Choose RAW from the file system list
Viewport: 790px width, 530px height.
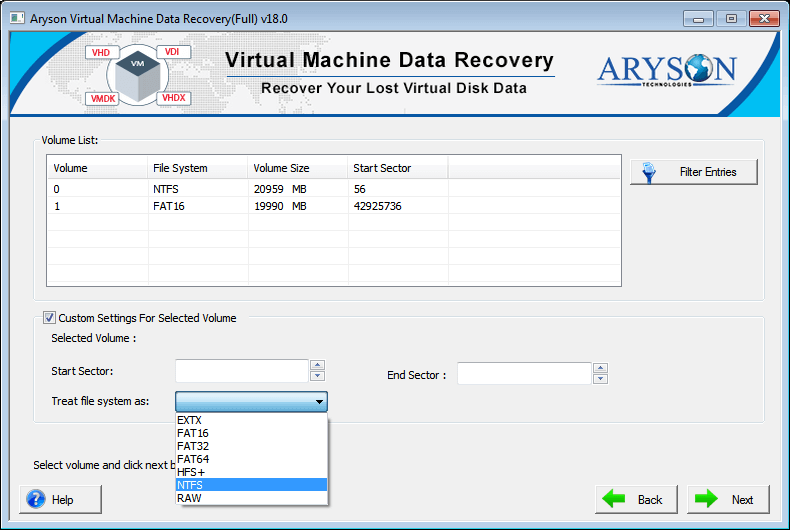(x=251, y=498)
